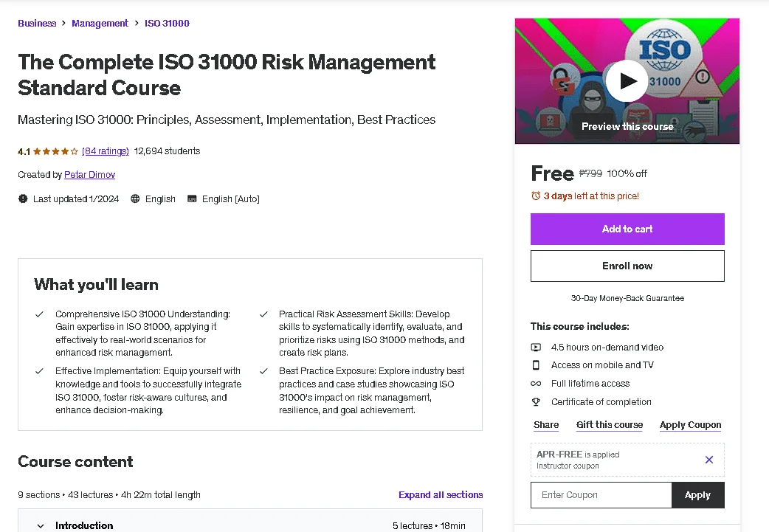Select Gift this course
Screen dimensions: 769x532
click(x=610, y=424)
